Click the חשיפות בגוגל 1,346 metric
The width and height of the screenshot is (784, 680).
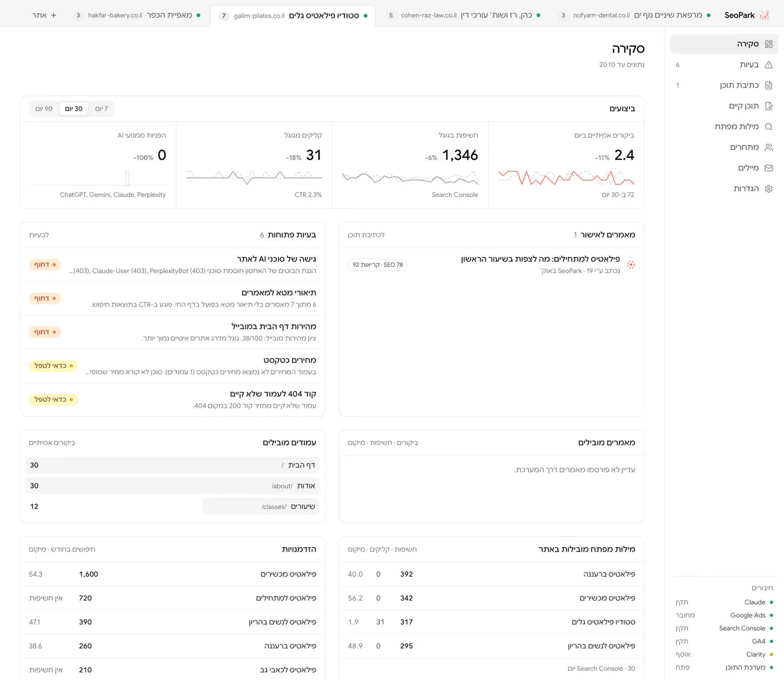410,165
